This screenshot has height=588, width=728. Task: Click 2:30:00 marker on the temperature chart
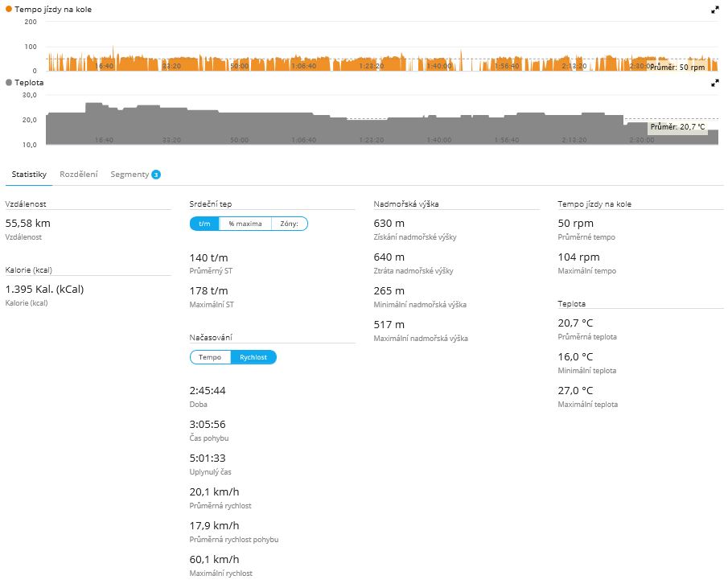[641, 140]
